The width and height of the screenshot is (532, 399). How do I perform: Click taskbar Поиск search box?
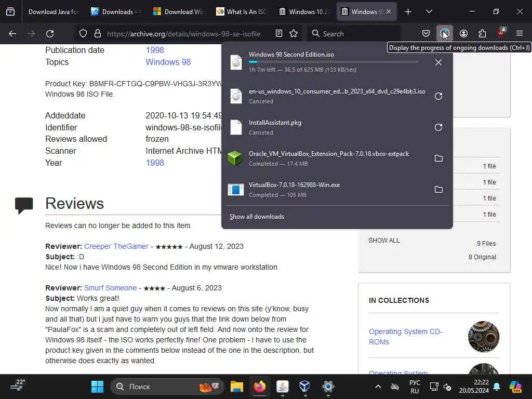coord(167,387)
